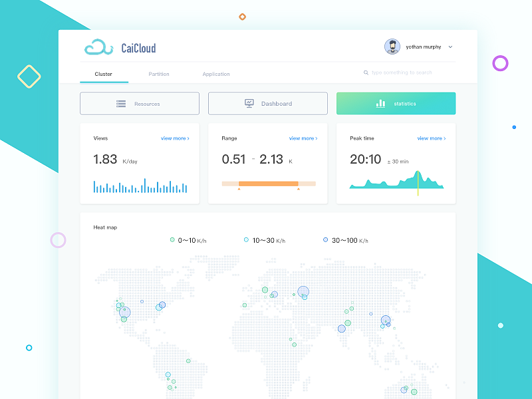Click the '2.13' range value
532x399 pixels.
(271, 159)
